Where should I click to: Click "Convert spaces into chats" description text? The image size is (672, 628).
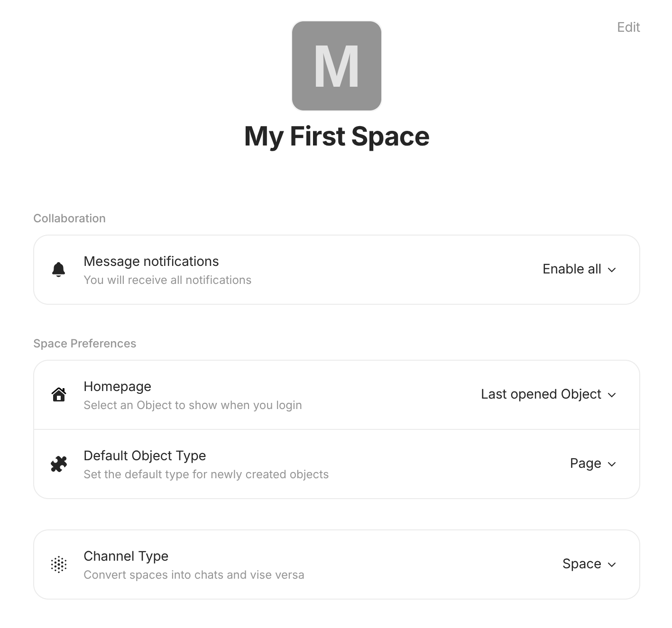point(193,575)
